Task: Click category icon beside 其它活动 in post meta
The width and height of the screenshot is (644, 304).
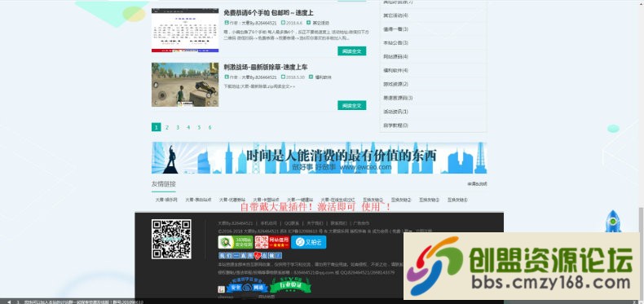Action: coord(309,23)
